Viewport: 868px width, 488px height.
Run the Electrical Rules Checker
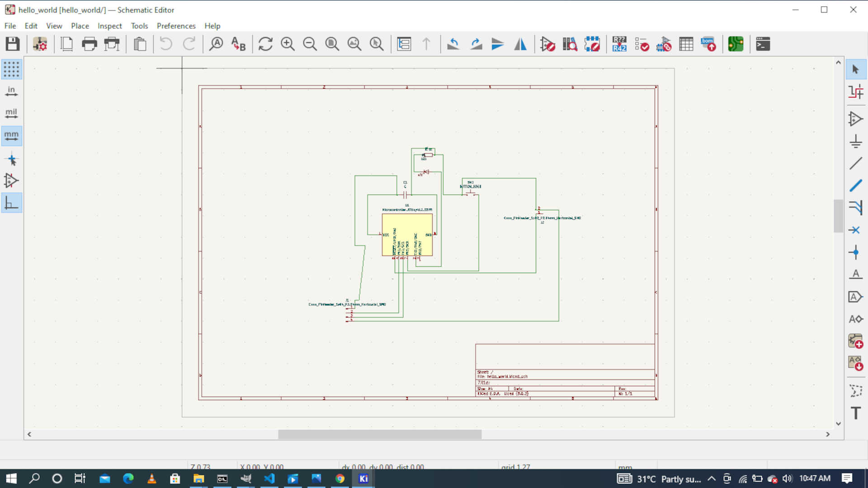642,44
